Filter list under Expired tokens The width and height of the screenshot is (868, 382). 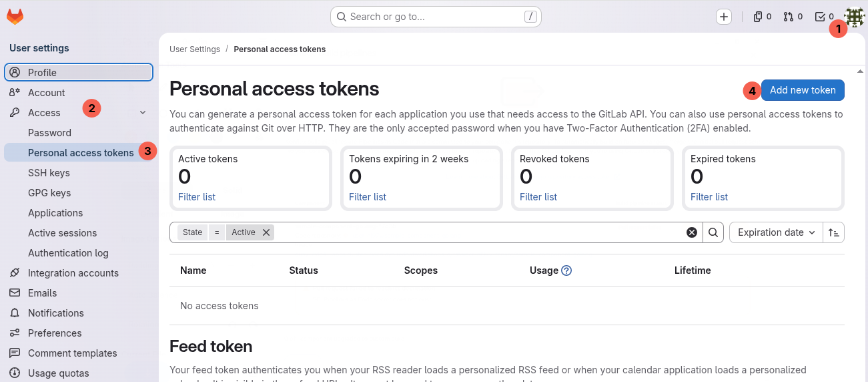click(709, 197)
